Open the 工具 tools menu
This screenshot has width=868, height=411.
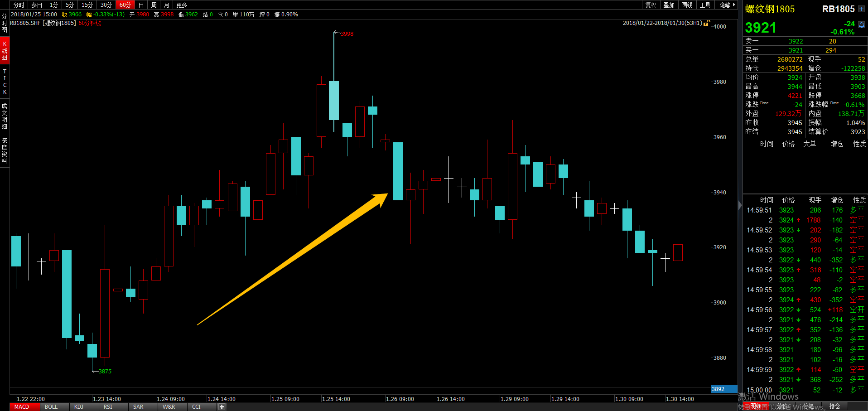pos(705,5)
